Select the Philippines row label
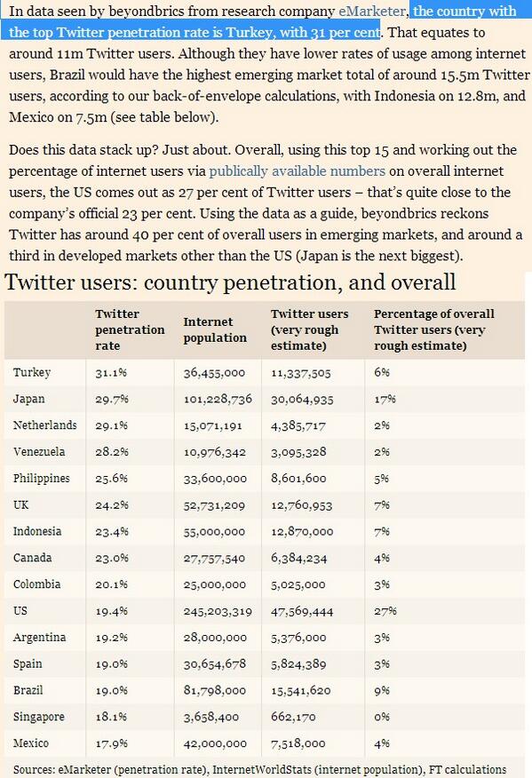This screenshot has width=532, height=778. (x=41, y=479)
